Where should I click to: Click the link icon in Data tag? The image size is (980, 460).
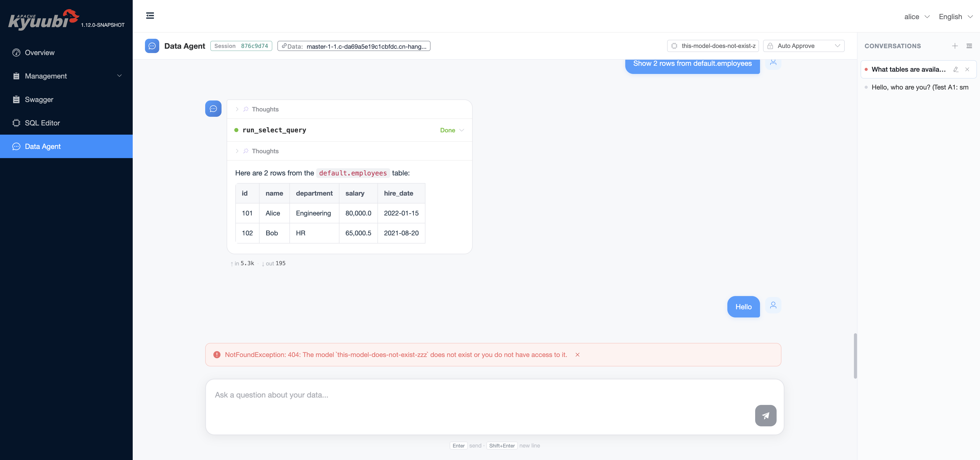(x=284, y=46)
